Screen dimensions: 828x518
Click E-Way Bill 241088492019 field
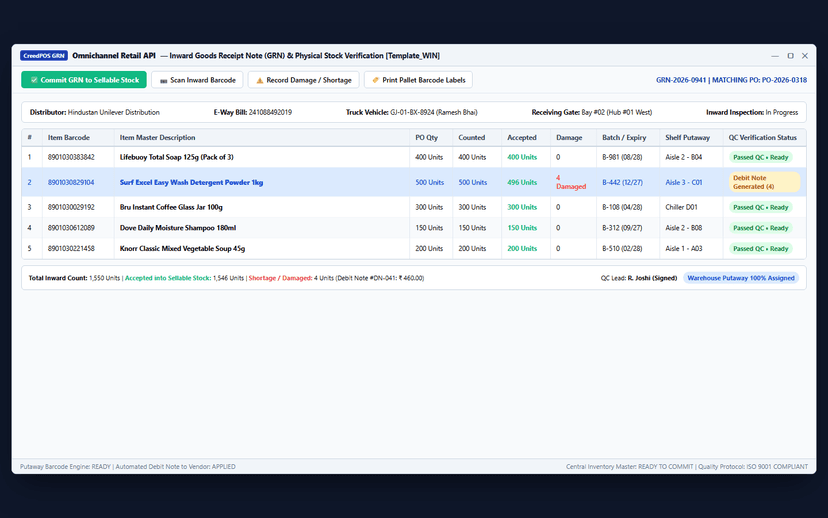(x=252, y=112)
